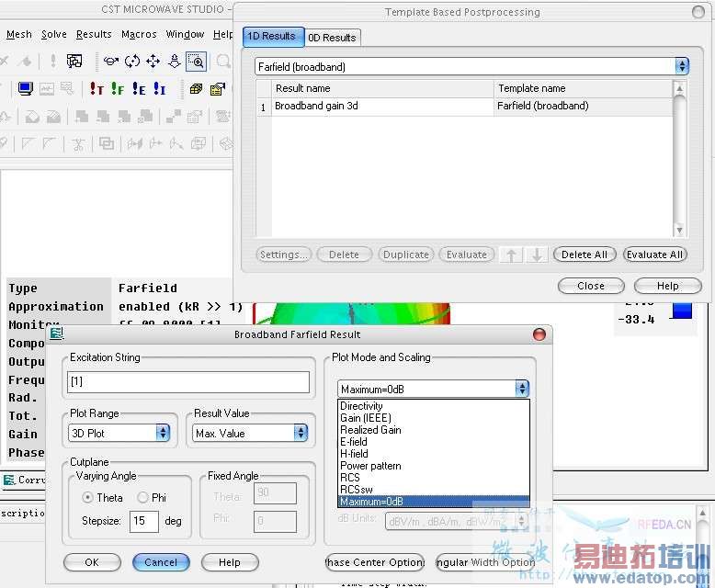Click the results list scrollbar down arrow
The height and width of the screenshot is (588, 715).
pos(679,231)
